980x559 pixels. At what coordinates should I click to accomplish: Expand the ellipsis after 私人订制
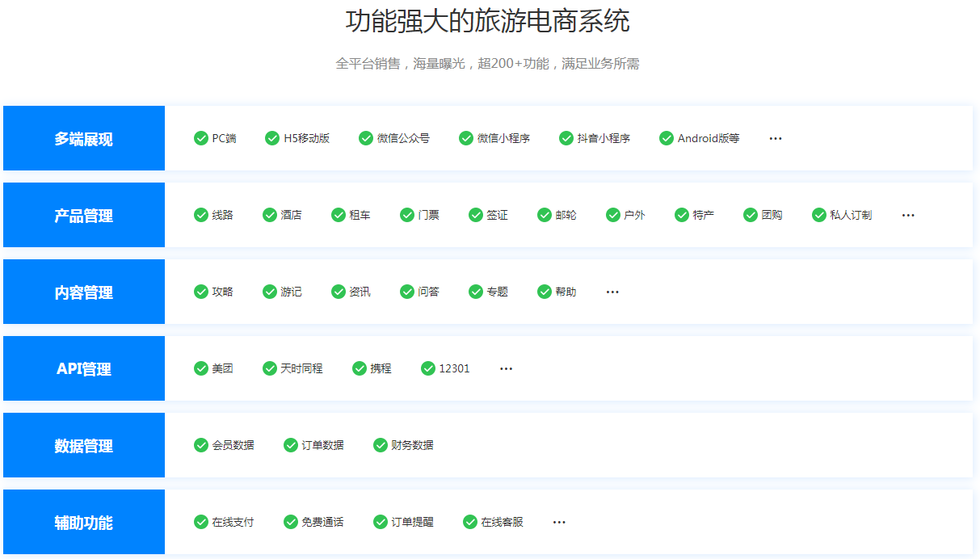[x=908, y=215]
